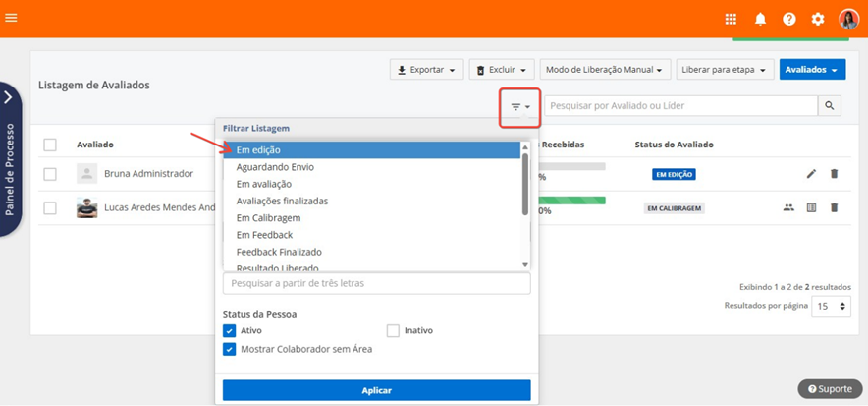
Task: Expand the Modo de Liberação Manual dropdown
Action: pyautogui.click(x=605, y=70)
